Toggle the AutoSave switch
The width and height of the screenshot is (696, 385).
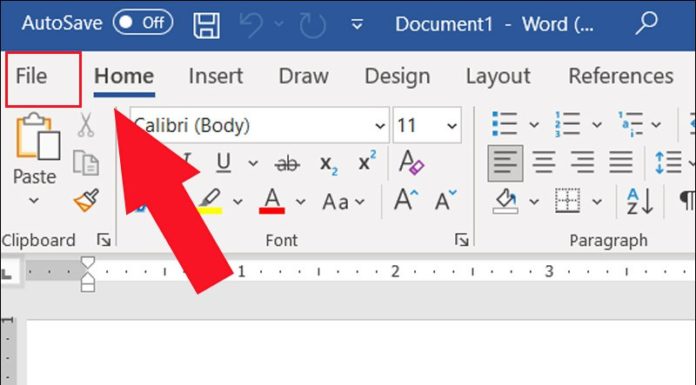142,23
